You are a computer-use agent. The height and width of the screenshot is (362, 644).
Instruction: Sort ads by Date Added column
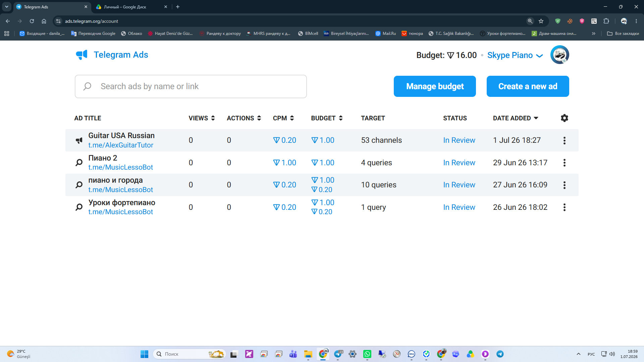click(x=516, y=118)
